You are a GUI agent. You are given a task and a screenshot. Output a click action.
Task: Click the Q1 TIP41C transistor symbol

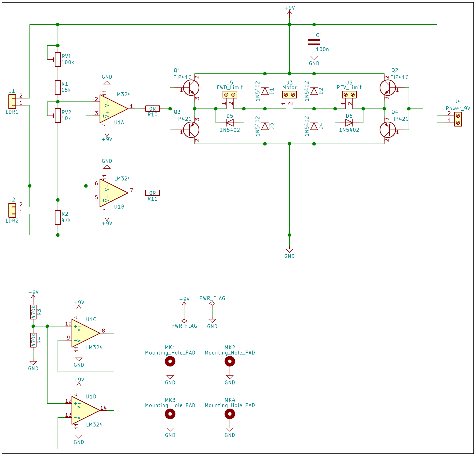point(191,88)
